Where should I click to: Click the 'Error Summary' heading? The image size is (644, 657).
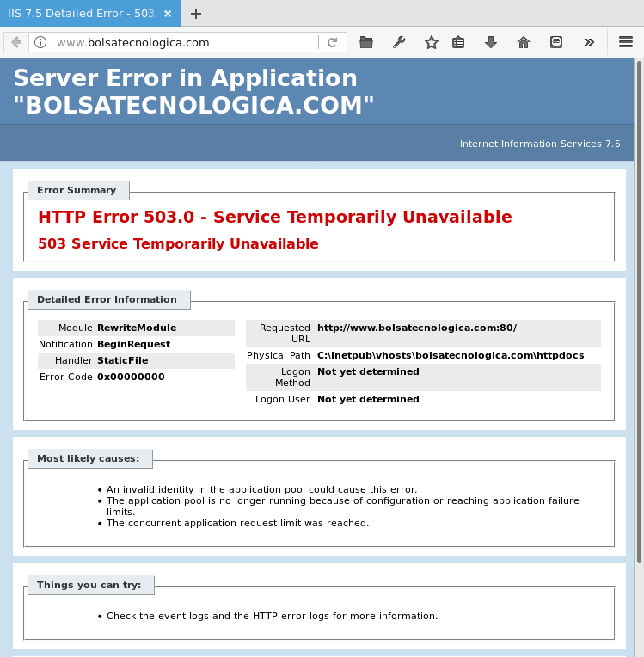77,190
